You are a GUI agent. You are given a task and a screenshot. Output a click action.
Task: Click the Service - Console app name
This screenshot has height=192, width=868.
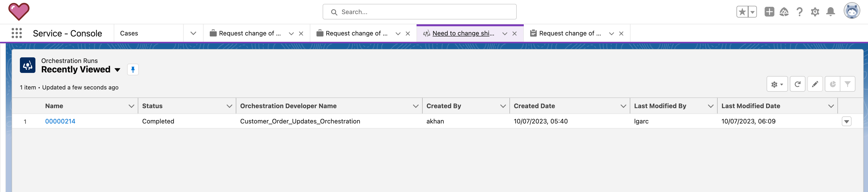coord(67,33)
